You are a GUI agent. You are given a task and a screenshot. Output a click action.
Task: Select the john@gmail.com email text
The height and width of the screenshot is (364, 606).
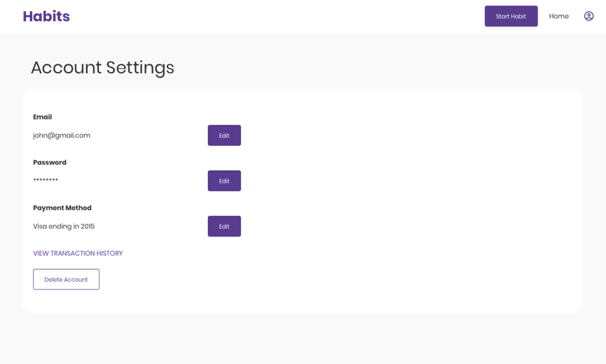tap(61, 136)
